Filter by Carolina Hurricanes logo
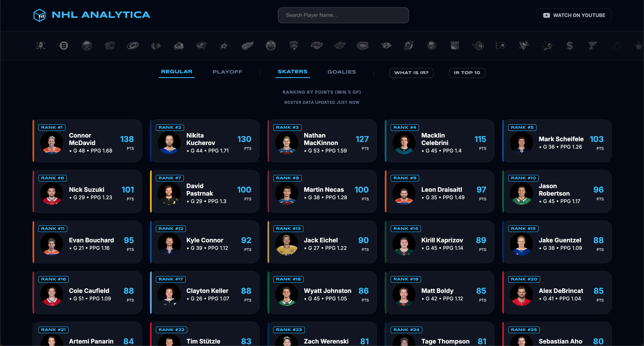The width and height of the screenshot is (644, 346). click(133, 46)
